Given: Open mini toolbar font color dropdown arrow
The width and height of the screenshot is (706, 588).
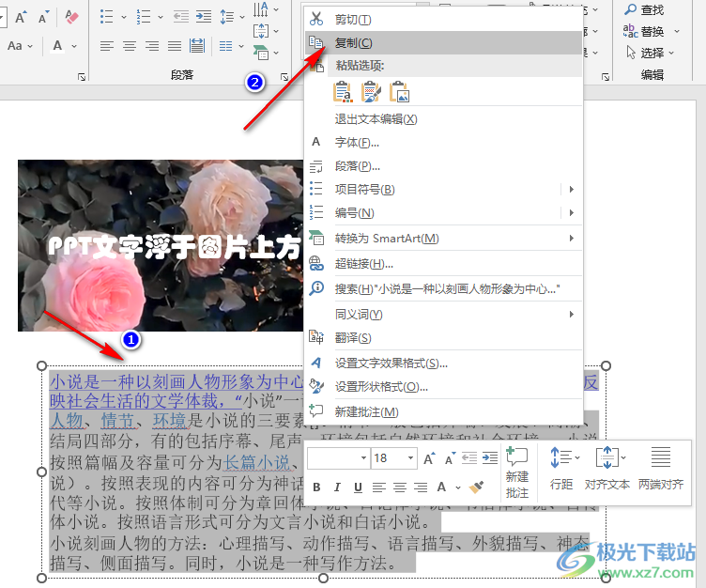Looking at the screenshot, I should 458,487.
